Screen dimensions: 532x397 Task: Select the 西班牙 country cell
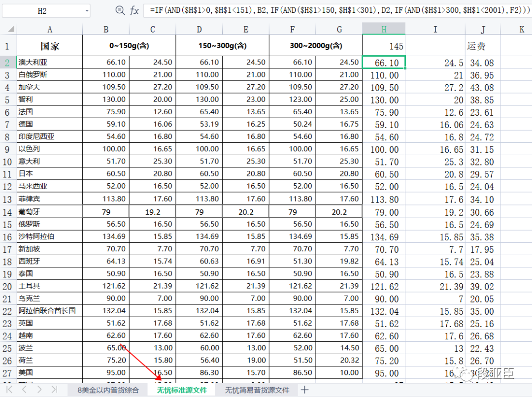pos(50,261)
